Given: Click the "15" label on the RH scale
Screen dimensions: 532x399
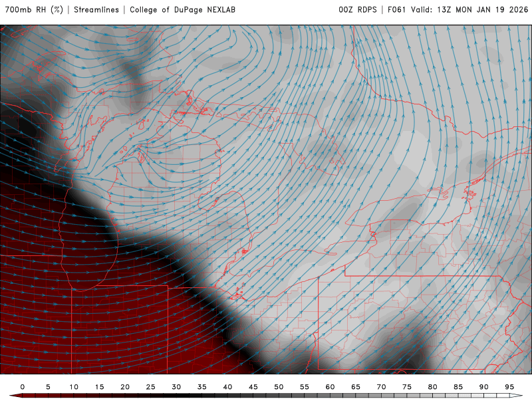Looking at the screenshot, I should click(x=99, y=387).
